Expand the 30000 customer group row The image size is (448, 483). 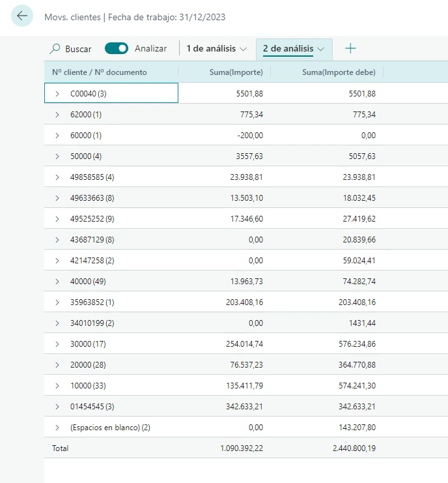pyautogui.click(x=57, y=344)
